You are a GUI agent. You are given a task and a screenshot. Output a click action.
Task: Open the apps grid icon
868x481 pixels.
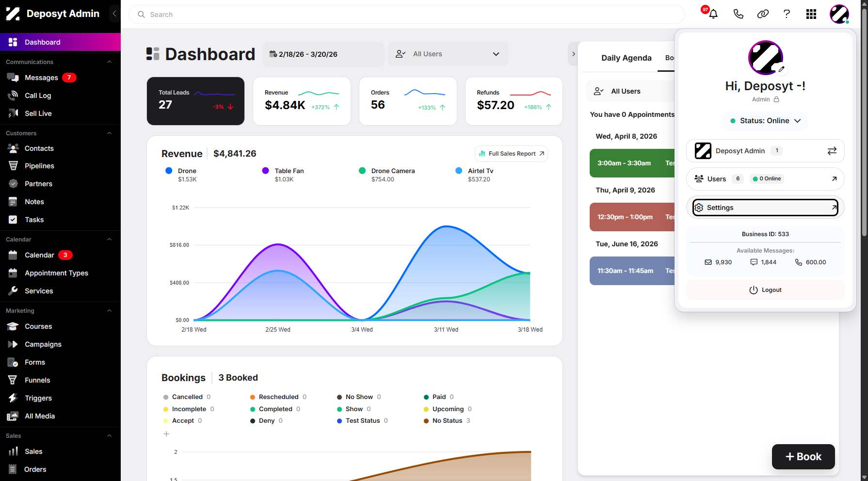point(811,14)
